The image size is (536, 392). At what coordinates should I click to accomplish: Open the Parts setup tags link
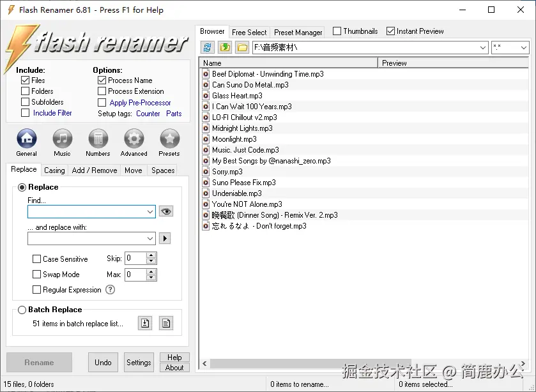pyautogui.click(x=174, y=114)
